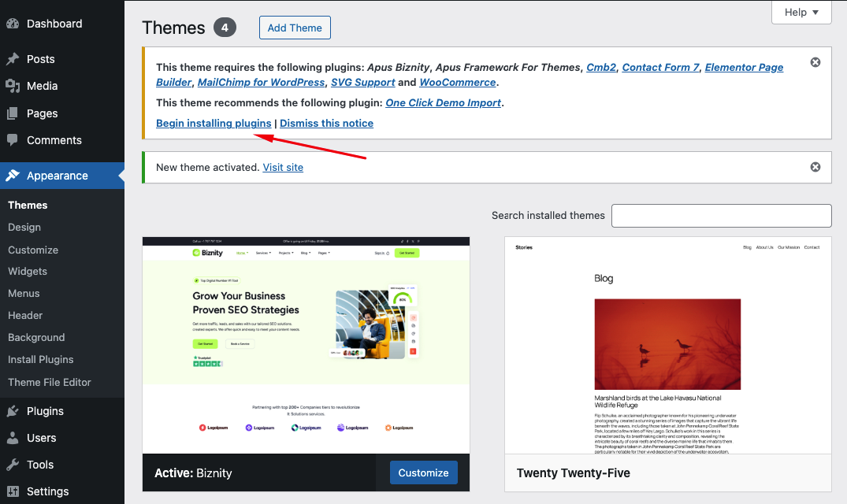Open Theme File Editor submenu item

50,382
